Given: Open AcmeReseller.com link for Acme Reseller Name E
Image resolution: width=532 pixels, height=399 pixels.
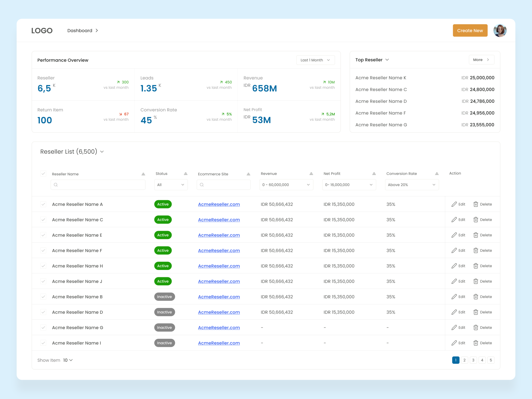Looking at the screenshot, I should click(219, 235).
